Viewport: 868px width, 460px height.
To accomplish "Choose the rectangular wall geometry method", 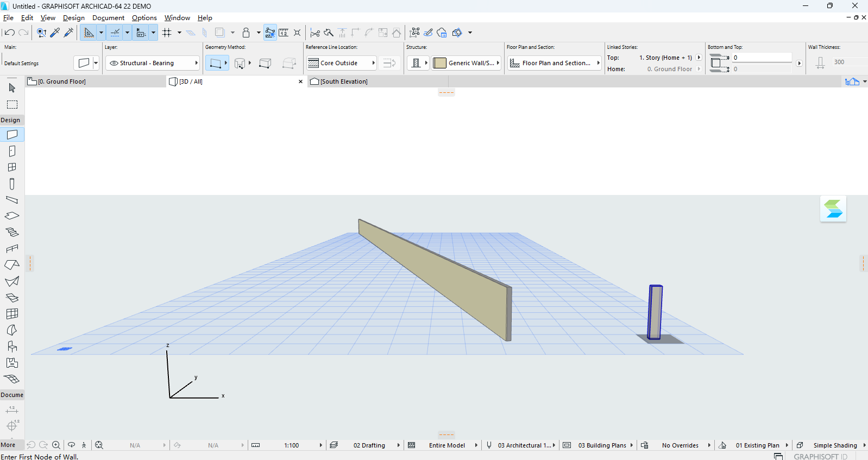I will 265,63.
